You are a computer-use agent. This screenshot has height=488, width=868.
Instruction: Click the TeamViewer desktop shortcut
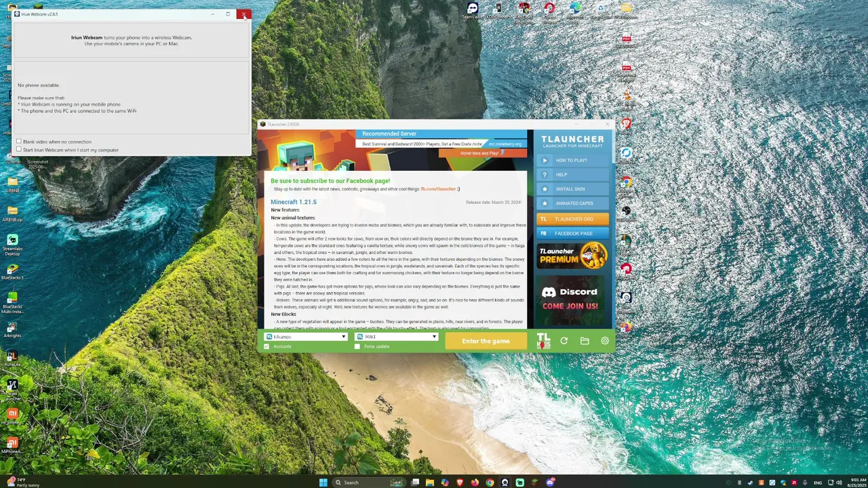(x=473, y=10)
